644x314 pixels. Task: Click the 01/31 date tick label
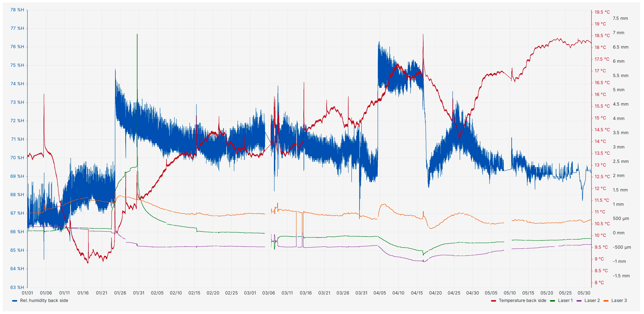pos(139,293)
